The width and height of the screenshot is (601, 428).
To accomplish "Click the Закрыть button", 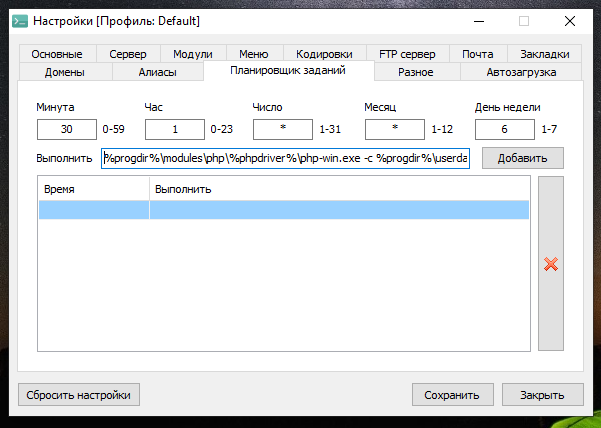I will (542, 394).
